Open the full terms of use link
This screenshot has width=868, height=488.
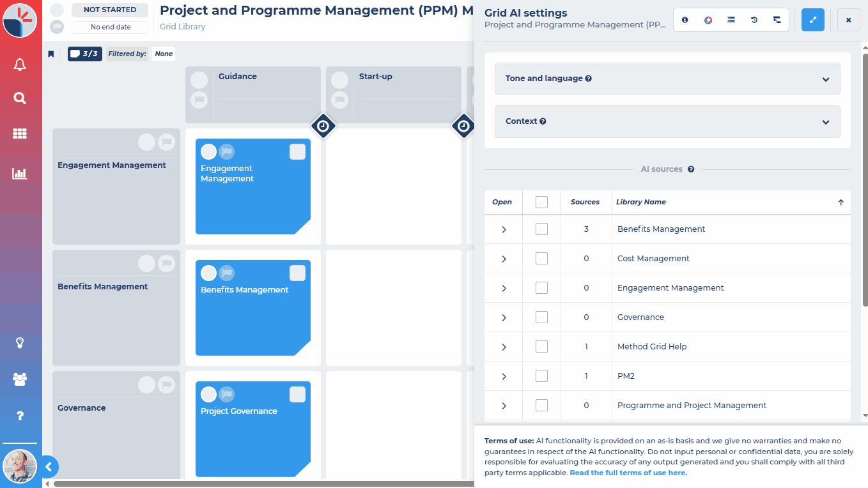(628, 473)
